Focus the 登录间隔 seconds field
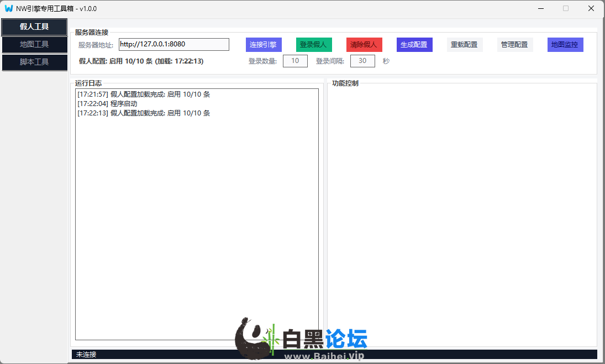The height and width of the screenshot is (364, 605). coord(362,61)
